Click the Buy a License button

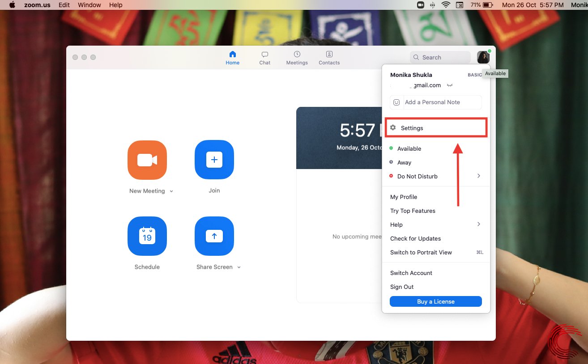point(435,301)
